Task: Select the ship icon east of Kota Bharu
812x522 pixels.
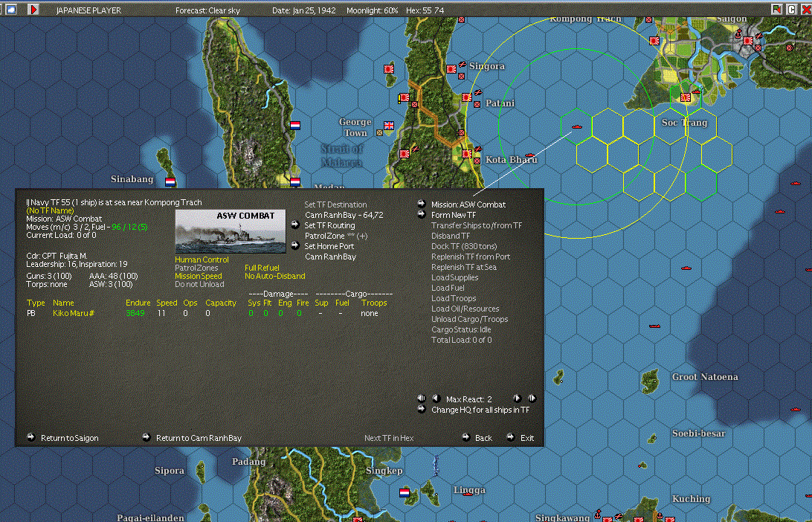Action: [x=529, y=155]
